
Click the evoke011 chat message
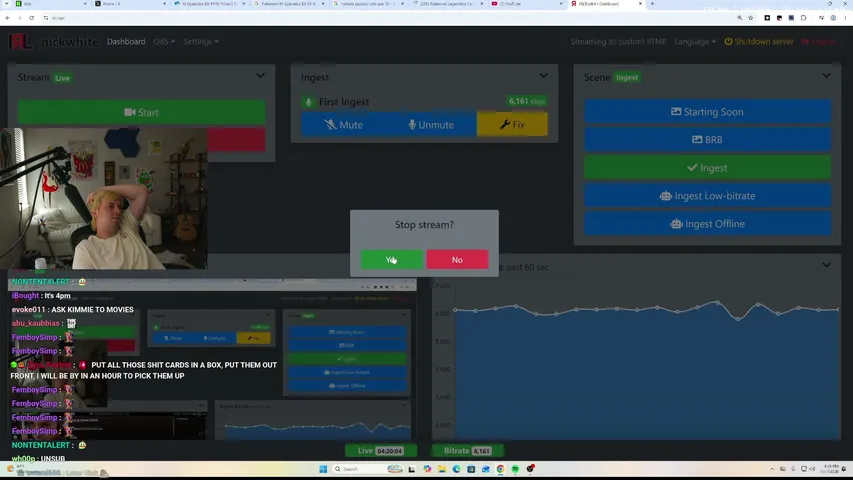click(73, 310)
